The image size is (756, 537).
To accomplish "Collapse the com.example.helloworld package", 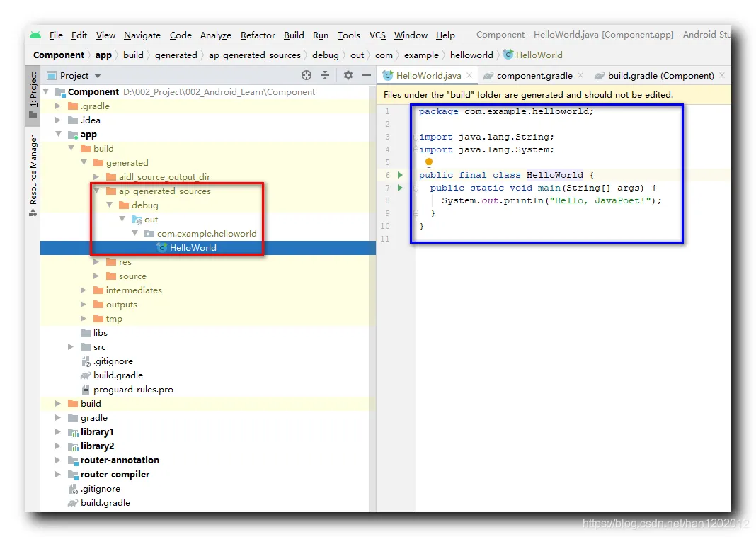I will [x=135, y=233].
